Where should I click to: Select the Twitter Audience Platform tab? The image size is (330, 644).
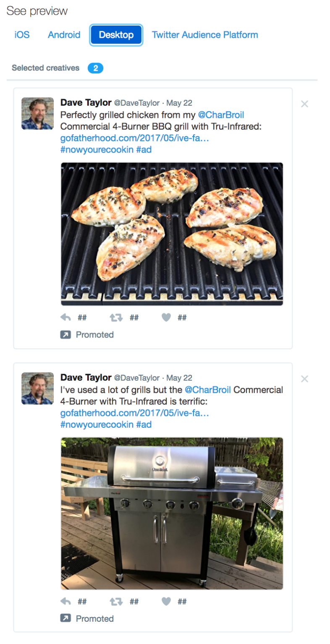(205, 35)
